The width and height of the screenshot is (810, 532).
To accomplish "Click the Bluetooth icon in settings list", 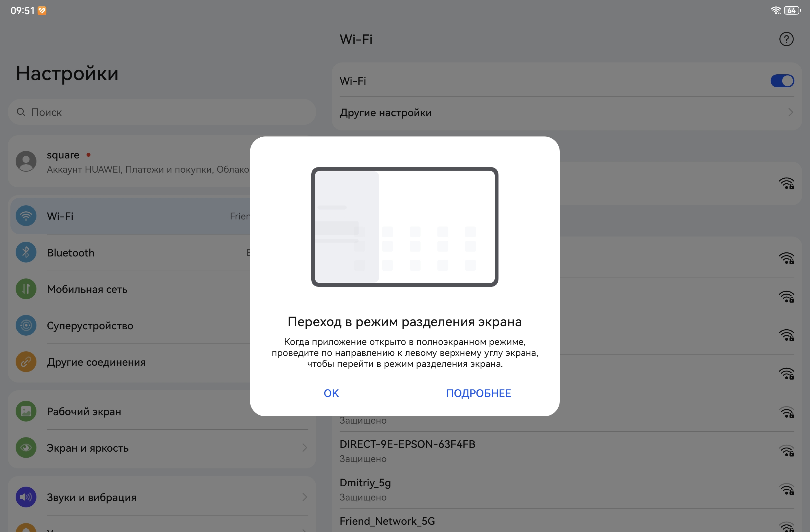I will coord(26,252).
